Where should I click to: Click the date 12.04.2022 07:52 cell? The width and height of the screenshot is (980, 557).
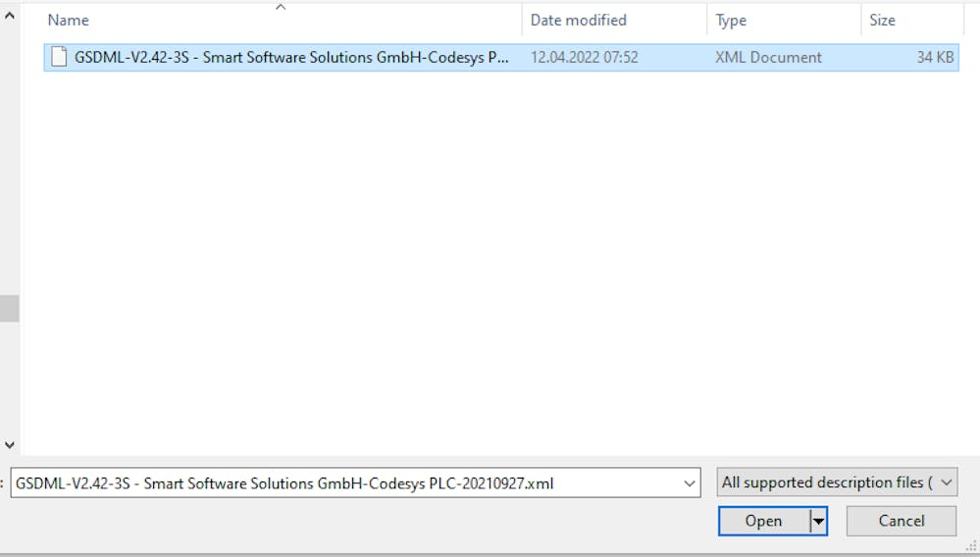pos(585,58)
